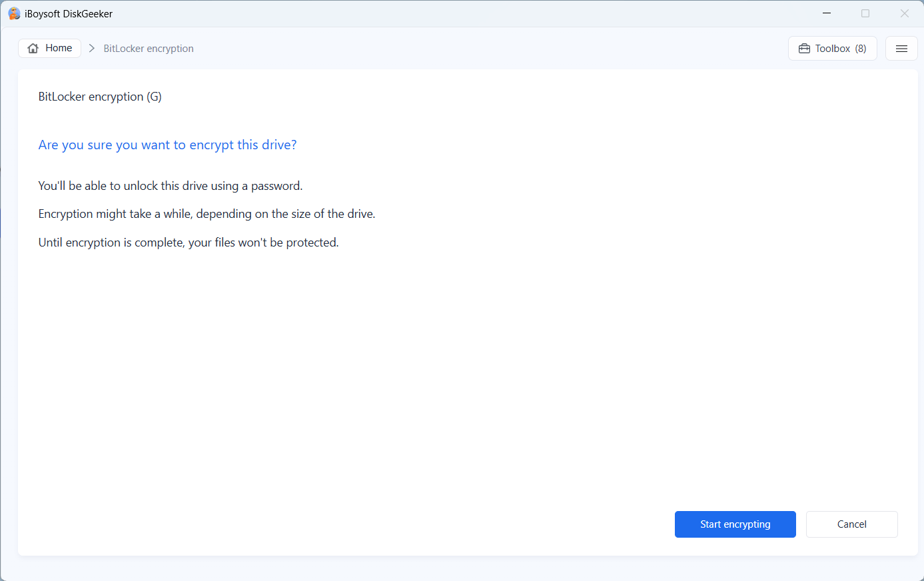Select the BitLocker encryption breadcrumb
Viewport: 924px width, 581px height.
point(149,49)
